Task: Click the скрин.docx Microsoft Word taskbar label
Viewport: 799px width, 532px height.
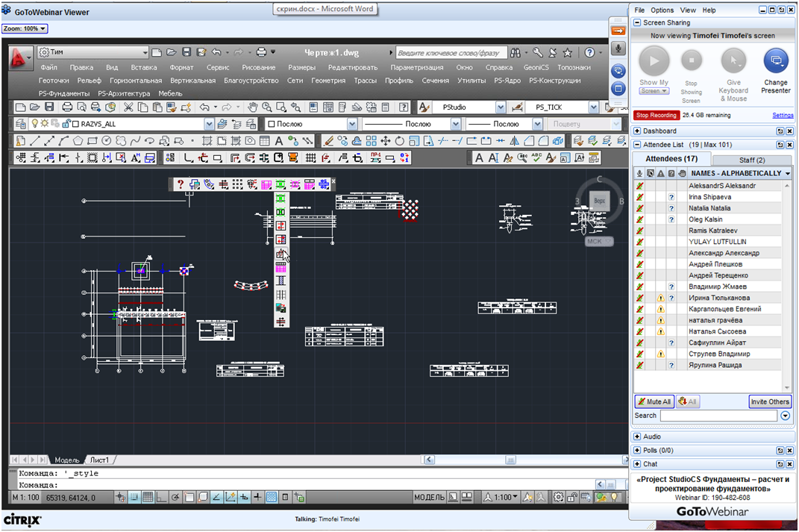Action: click(325, 9)
